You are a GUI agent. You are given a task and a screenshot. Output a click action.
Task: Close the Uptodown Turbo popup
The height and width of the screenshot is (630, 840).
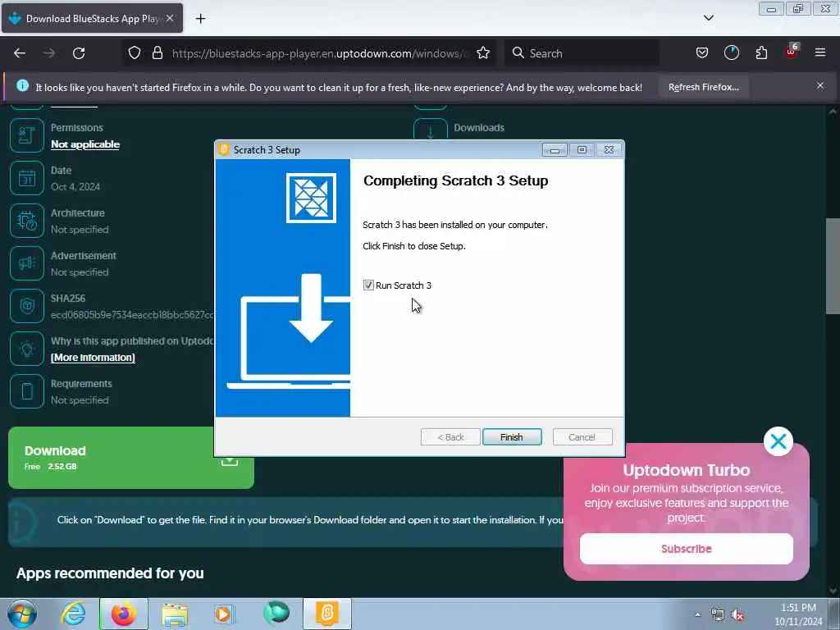point(778,441)
